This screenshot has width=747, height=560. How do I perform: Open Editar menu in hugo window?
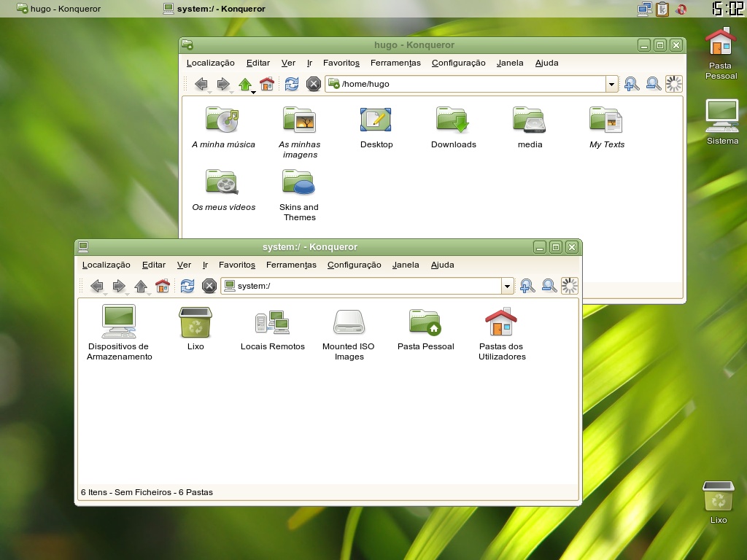point(258,63)
